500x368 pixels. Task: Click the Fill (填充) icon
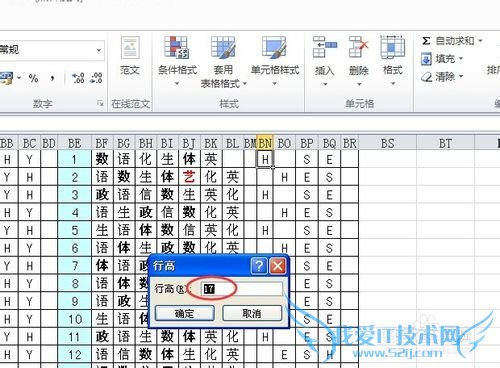[x=426, y=59]
